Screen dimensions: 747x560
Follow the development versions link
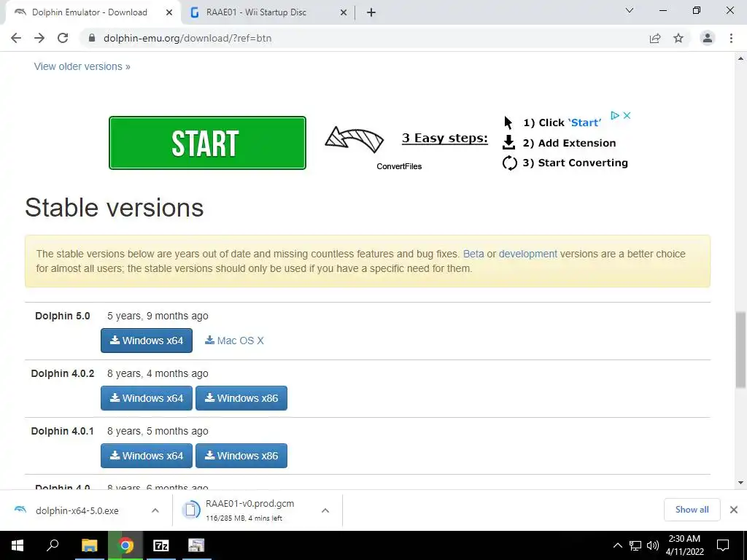click(528, 254)
